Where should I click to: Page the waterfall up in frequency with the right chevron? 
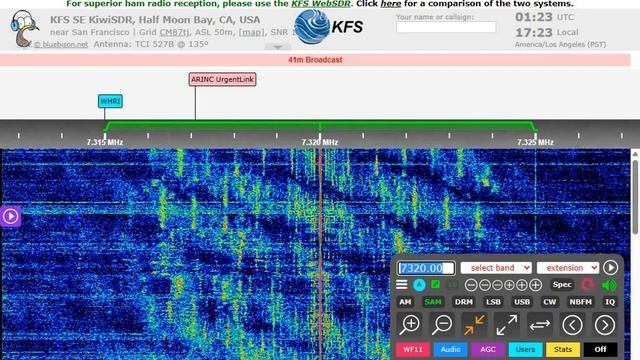[x=604, y=325]
